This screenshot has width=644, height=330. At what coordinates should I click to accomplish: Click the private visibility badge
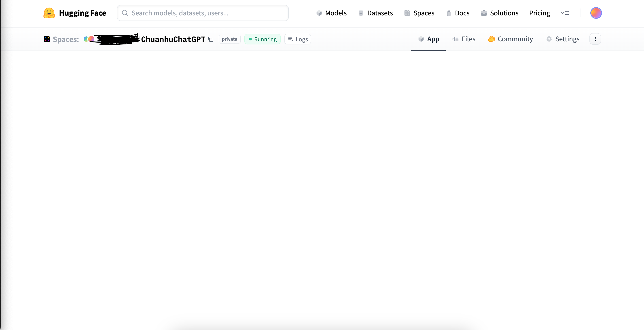(x=229, y=39)
